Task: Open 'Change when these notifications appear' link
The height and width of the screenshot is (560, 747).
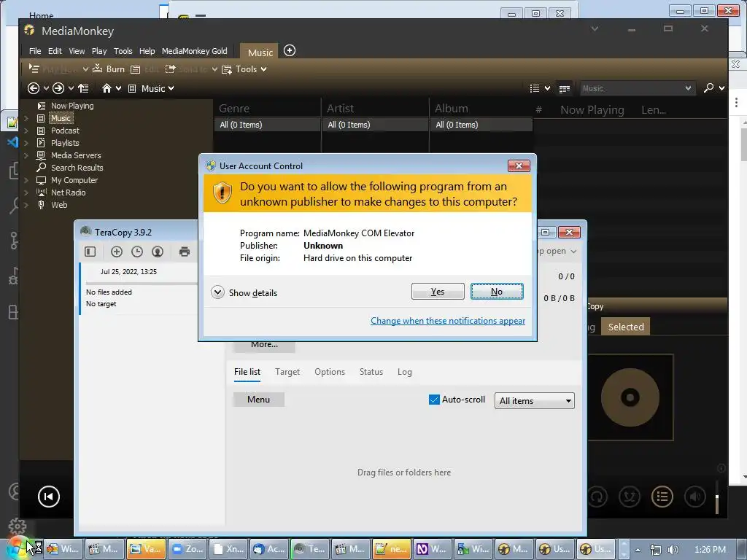Action: (x=448, y=321)
